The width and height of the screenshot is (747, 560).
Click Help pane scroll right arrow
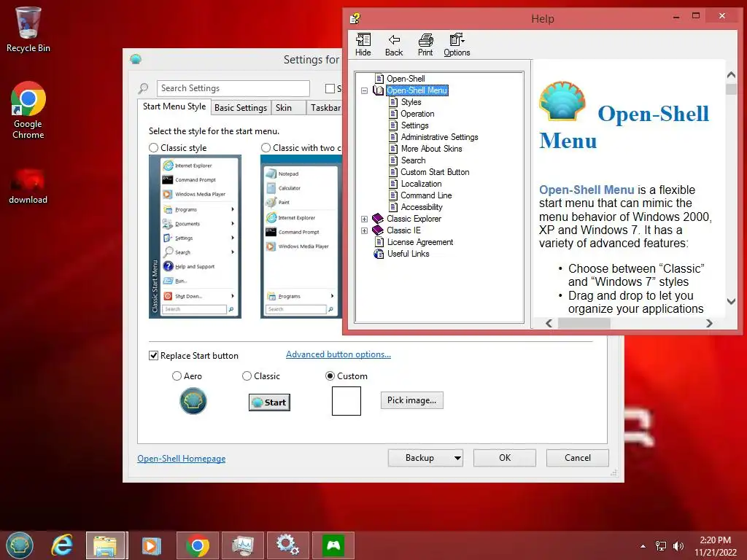click(709, 323)
